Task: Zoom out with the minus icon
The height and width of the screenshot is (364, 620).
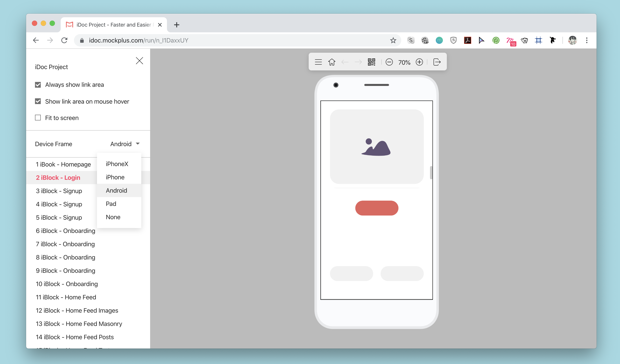Action: (389, 62)
